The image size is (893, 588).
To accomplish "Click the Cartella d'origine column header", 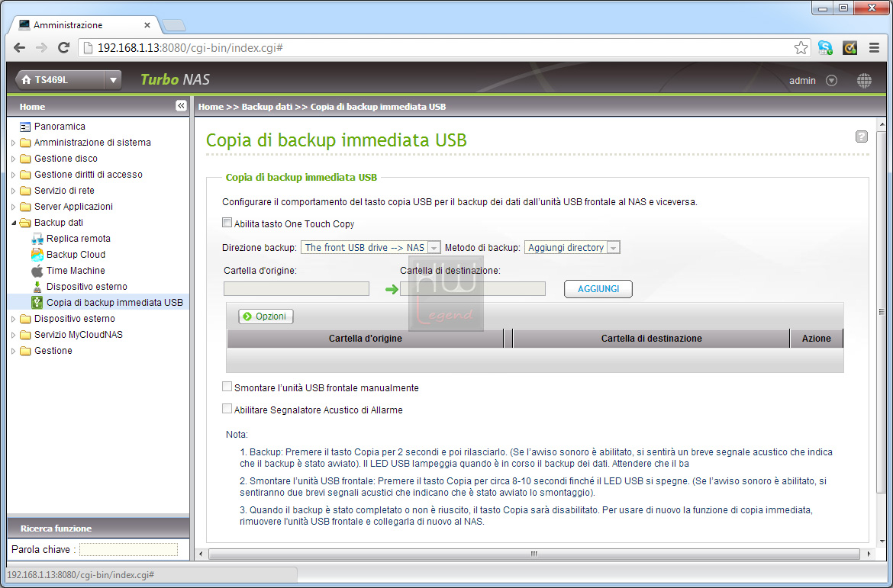I will (x=365, y=338).
